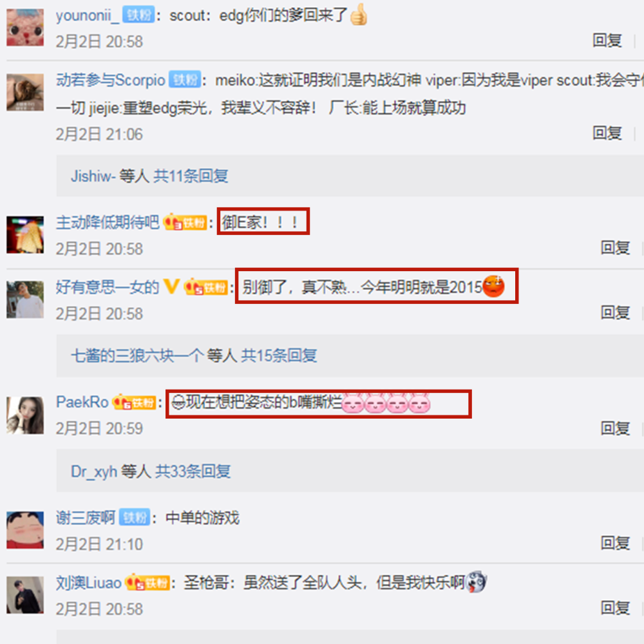Click PaekRo's gold 铁粉 fan badge
Viewport: 644px width, 644px height.
click(x=135, y=402)
